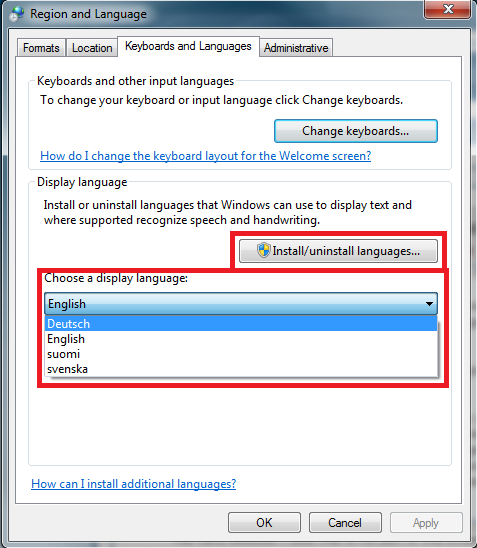Image resolution: width=477 pixels, height=548 pixels.
Task: Click the shield icon on Install/uninstall languages
Action: pyautogui.click(x=264, y=250)
